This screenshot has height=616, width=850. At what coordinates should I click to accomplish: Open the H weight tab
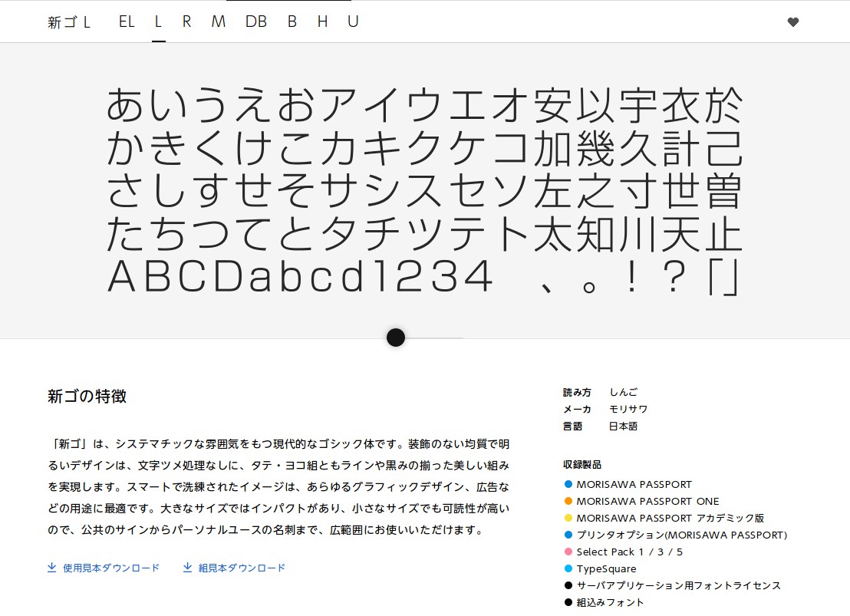tap(322, 21)
